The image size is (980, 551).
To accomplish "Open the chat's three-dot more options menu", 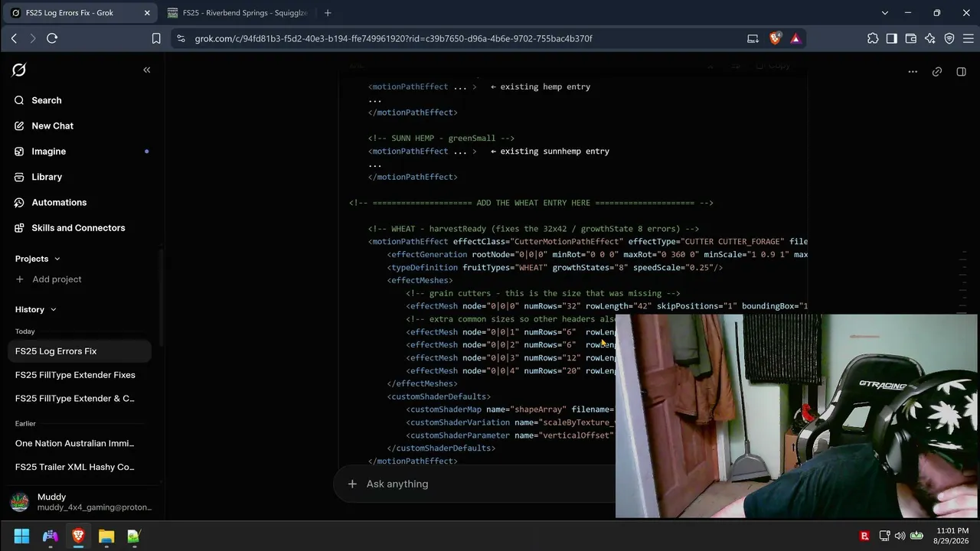I will 913,71.
